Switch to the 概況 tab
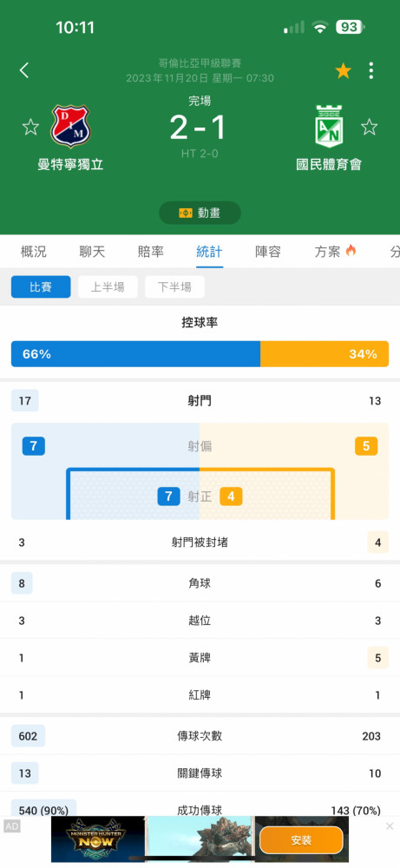Screen dimensions: 400x868 coord(34,252)
